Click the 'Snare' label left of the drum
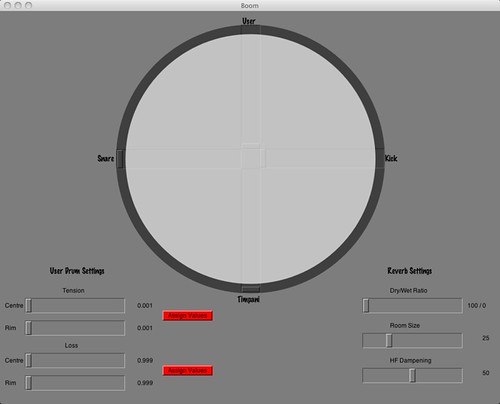 point(106,158)
